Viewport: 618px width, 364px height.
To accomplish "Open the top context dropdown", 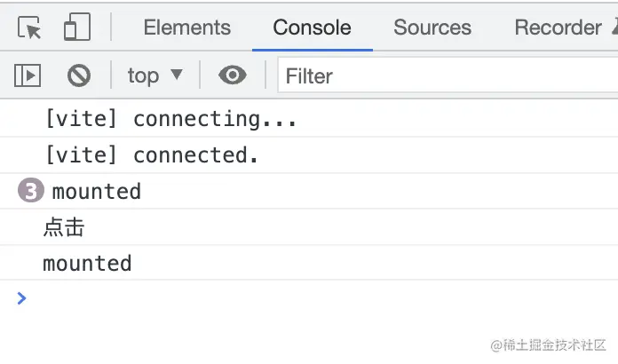I will (x=154, y=75).
